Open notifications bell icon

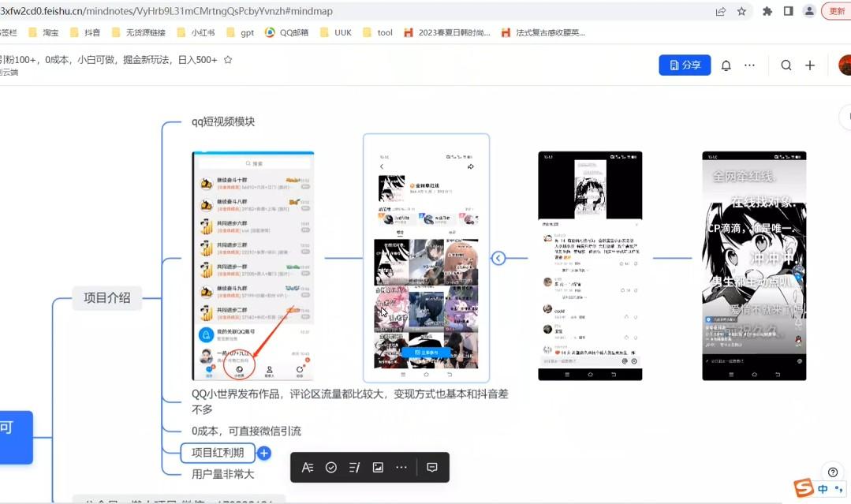pyautogui.click(x=726, y=65)
